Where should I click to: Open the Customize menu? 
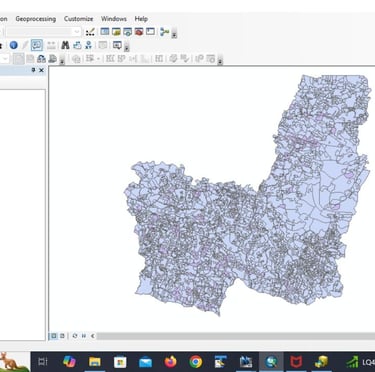[78, 19]
